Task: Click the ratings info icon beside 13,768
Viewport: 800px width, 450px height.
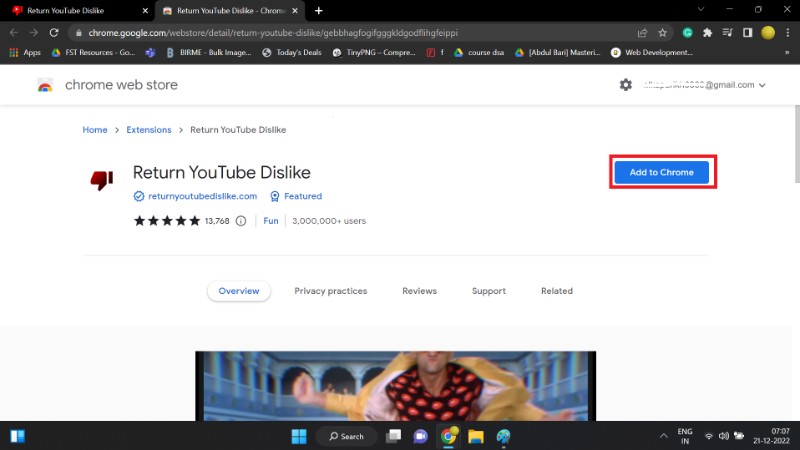Action: 241,221
